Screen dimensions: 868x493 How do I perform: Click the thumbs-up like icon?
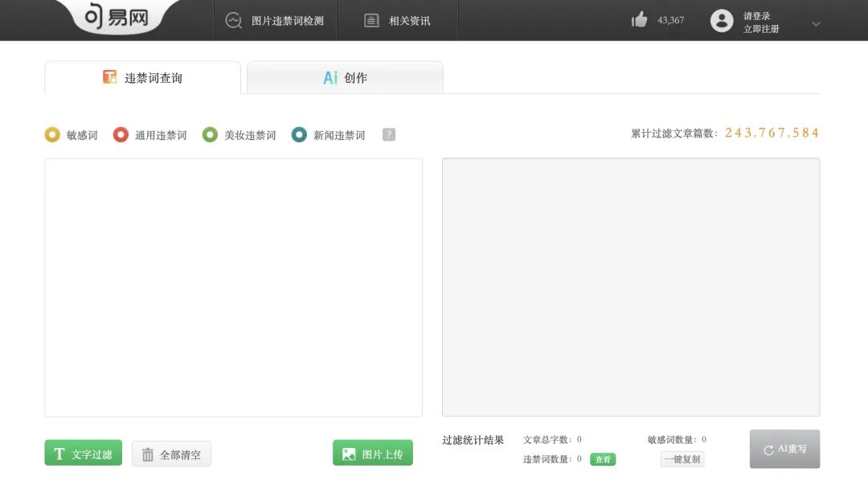point(640,19)
